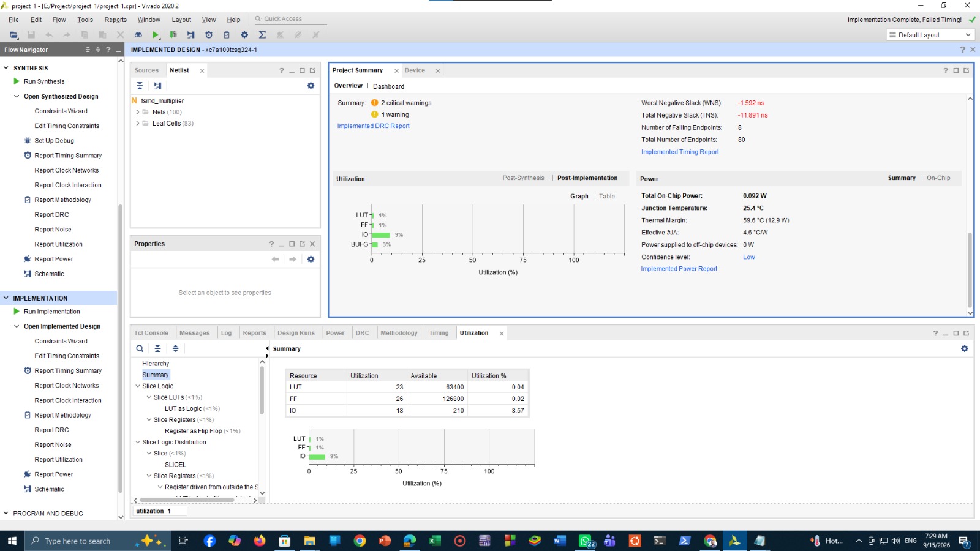Open Properties panel settings gear
Viewport: 980px width, 551px height.
pos(311,259)
